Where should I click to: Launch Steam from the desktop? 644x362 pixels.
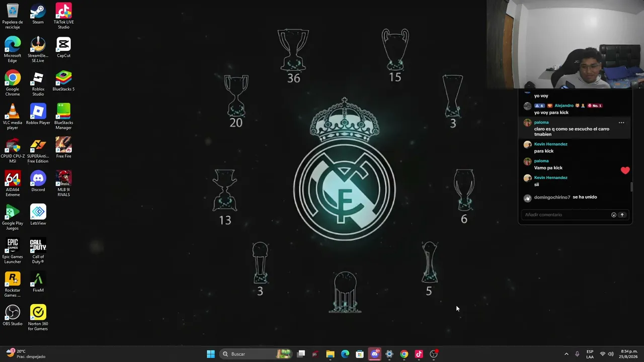(38, 14)
